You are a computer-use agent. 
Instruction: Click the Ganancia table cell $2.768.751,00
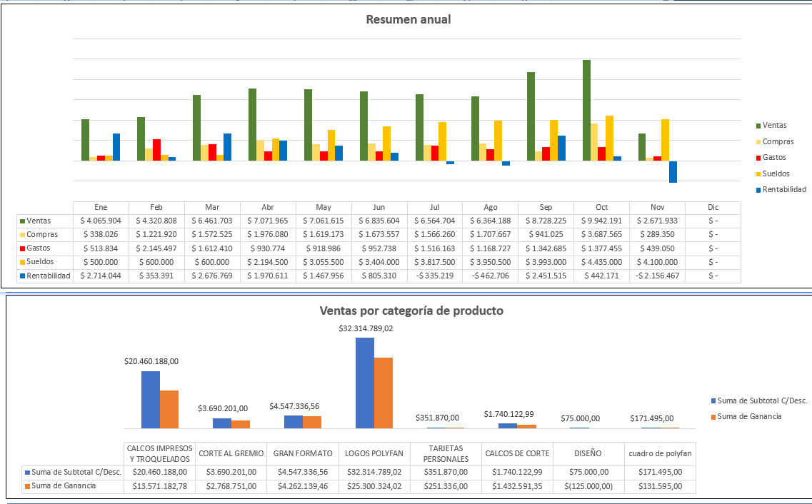click(231, 486)
